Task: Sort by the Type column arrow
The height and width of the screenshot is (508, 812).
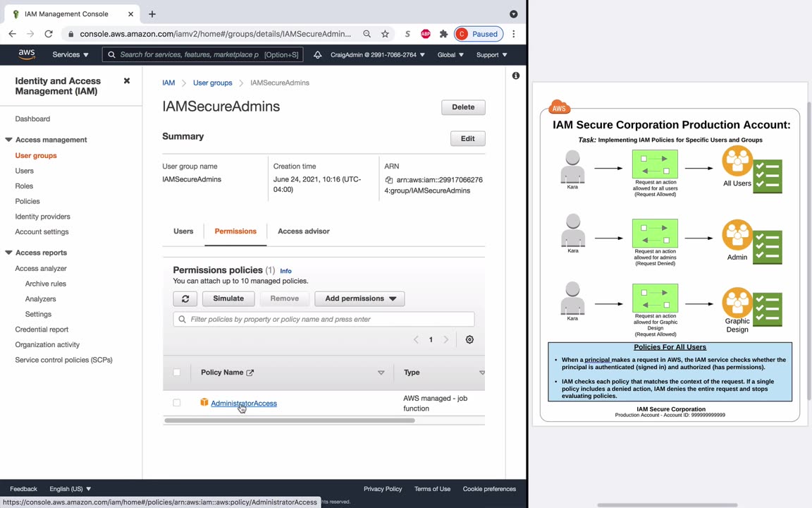Action: pyautogui.click(x=481, y=373)
